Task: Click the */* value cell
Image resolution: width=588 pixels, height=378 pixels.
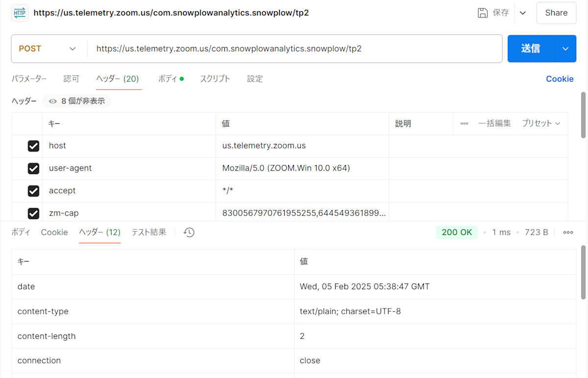Action: 302,191
